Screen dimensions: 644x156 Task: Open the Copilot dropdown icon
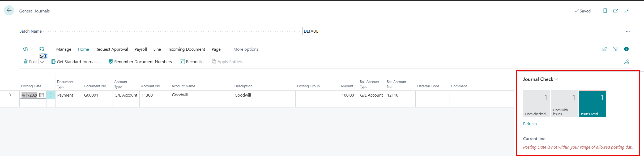click(28, 49)
